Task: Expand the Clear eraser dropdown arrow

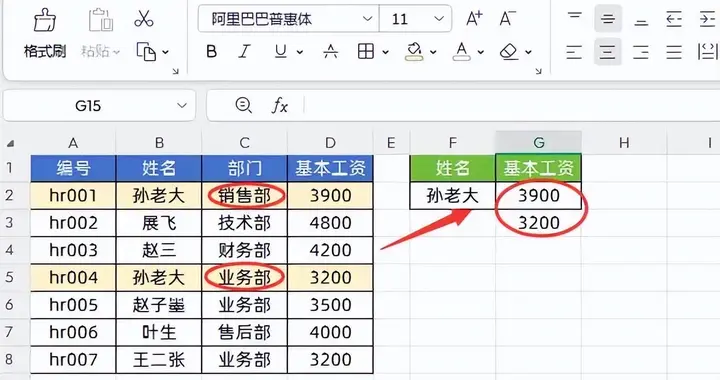Action: point(529,52)
